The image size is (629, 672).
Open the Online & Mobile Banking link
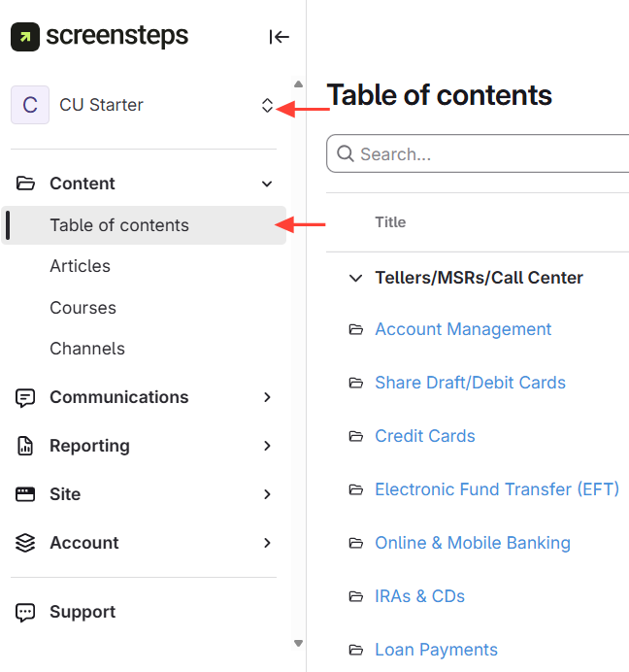click(x=473, y=543)
